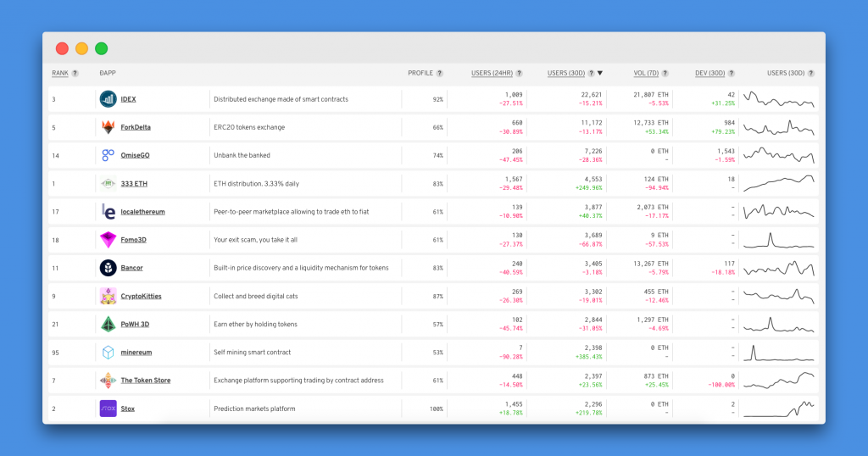
Task: Open the minereum dapp link
Action: pyautogui.click(x=136, y=352)
